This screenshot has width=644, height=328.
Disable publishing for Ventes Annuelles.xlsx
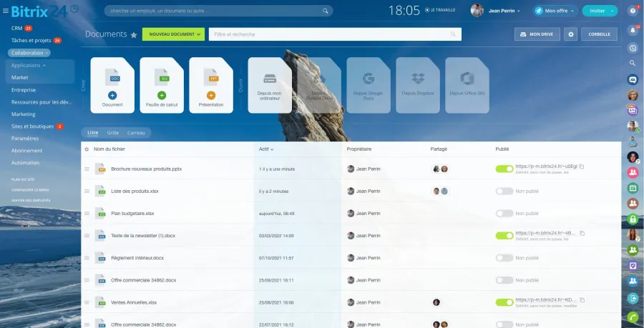[x=504, y=302]
